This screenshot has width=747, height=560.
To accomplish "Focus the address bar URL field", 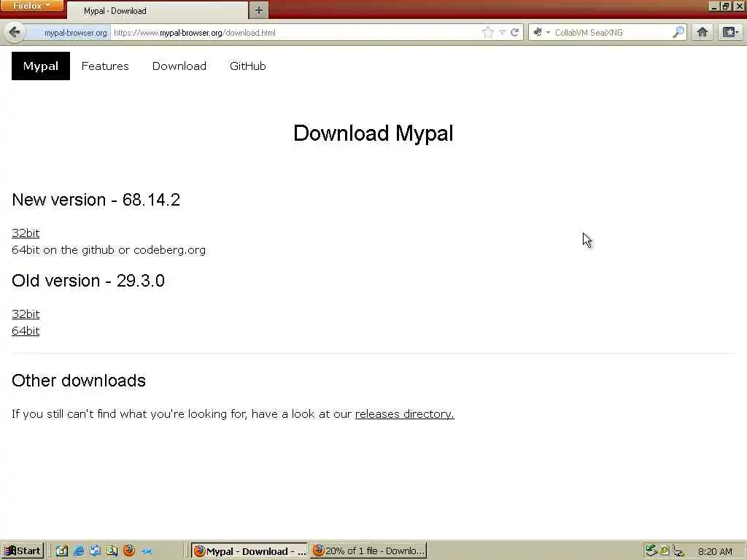I will coord(295,33).
